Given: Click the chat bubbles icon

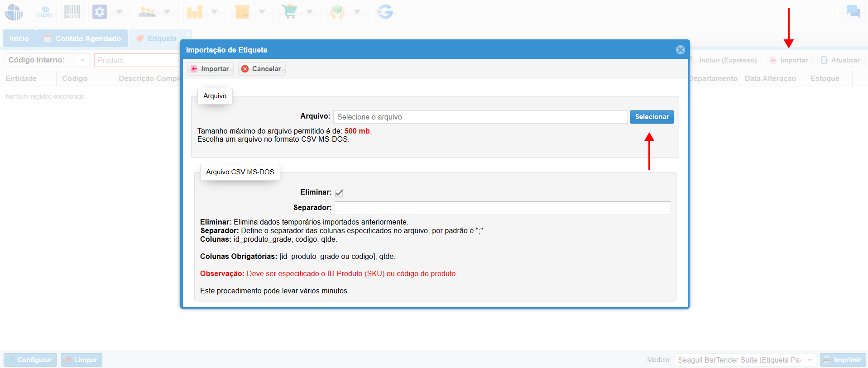Looking at the screenshot, I should [x=853, y=12].
